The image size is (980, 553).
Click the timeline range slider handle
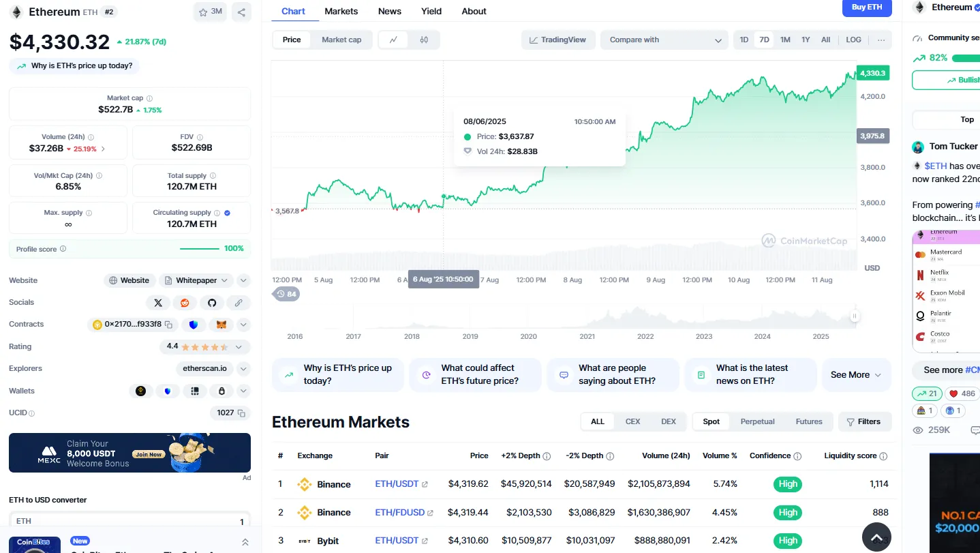[x=854, y=316]
